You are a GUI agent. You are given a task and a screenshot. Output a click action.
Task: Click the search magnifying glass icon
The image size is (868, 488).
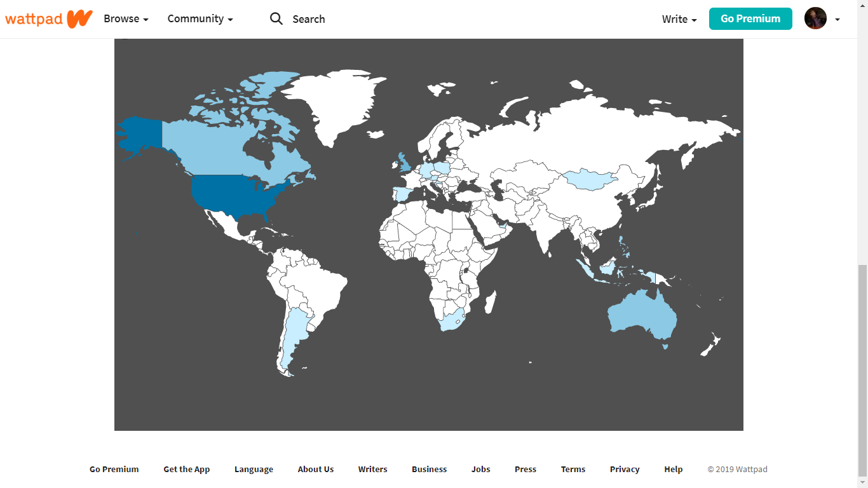276,19
